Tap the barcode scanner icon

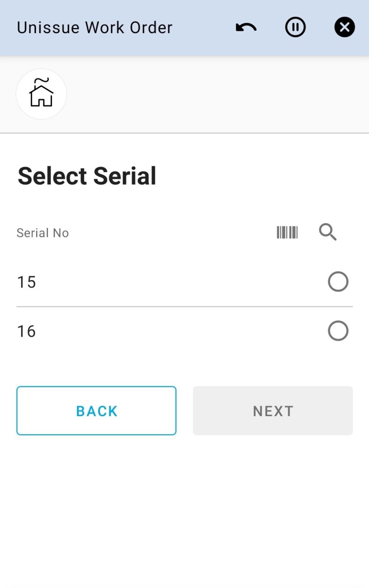pyautogui.click(x=287, y=232)
